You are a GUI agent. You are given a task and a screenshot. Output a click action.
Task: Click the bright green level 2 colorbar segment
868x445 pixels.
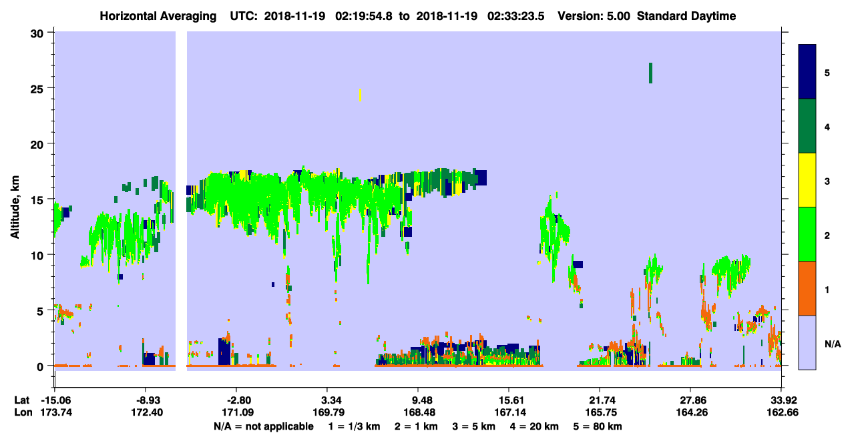tap(807, 234)
